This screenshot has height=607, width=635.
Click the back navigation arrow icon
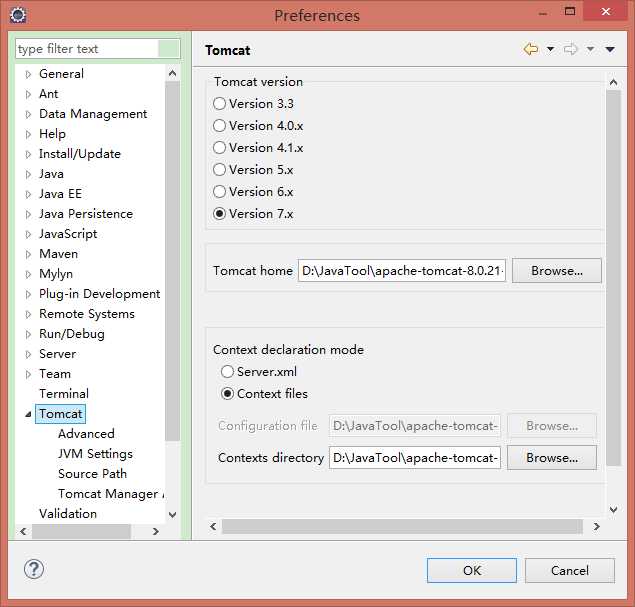(x=531, y=49)
